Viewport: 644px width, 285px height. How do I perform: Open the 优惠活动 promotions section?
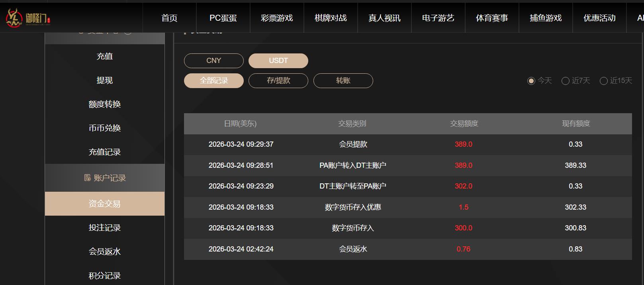pos(599,18)
